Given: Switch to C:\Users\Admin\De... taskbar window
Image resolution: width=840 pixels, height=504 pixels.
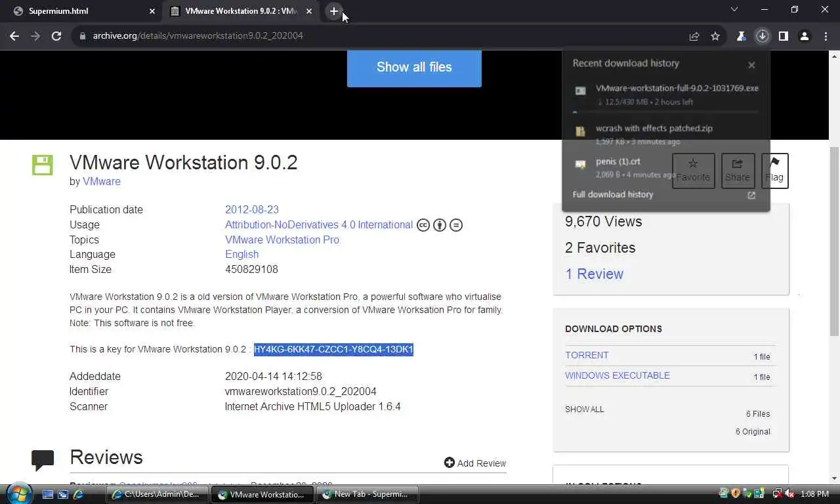Looking at the screenshot, I should click(157, 494).
